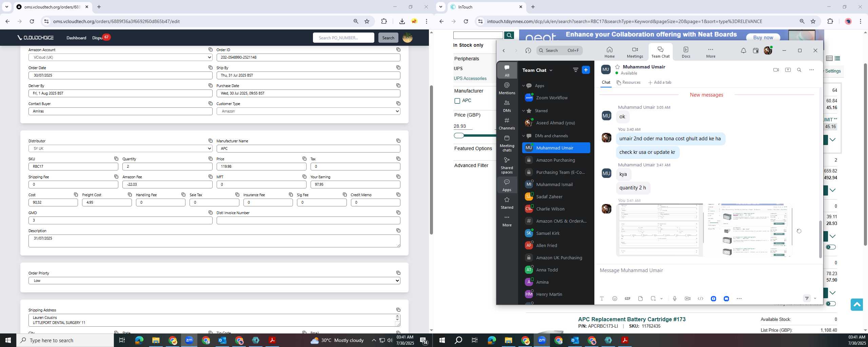Open first screenshot thumbnail in chat
Screen dimensions: 868x347
click(x=660, y=230)
